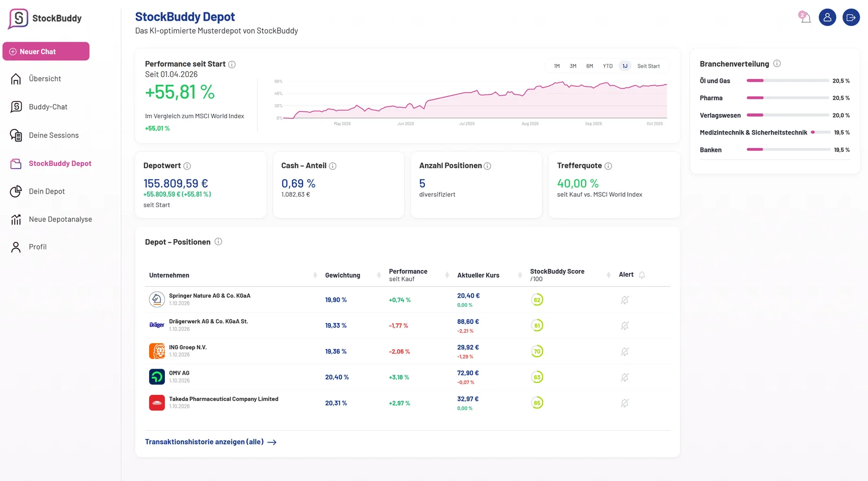Viewport: 868px width, 481px height.
Task: Click the ING Groep lion logo
Action: 157,351
